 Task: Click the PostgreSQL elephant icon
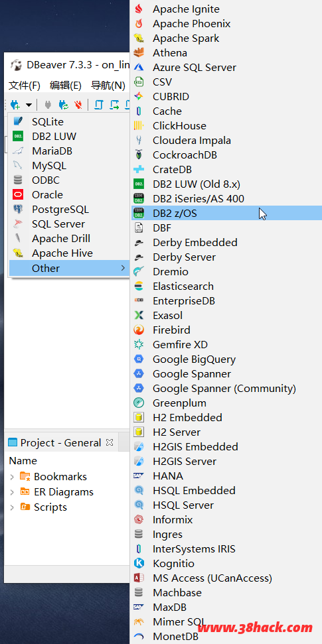pos(18,210)
